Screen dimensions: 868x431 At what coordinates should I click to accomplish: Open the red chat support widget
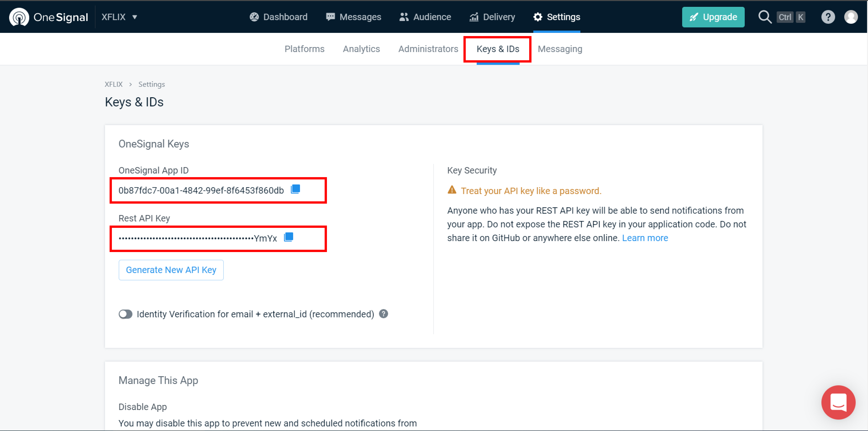[838, 402]
